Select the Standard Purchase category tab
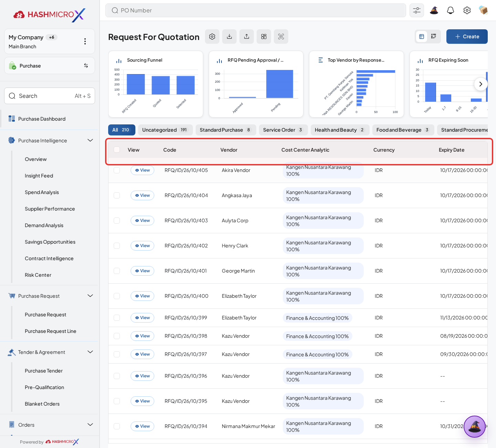 point(226,130)
